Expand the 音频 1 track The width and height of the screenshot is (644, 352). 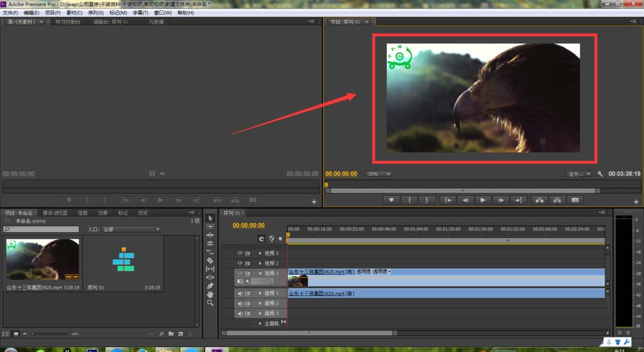click(x=260, y=293)
